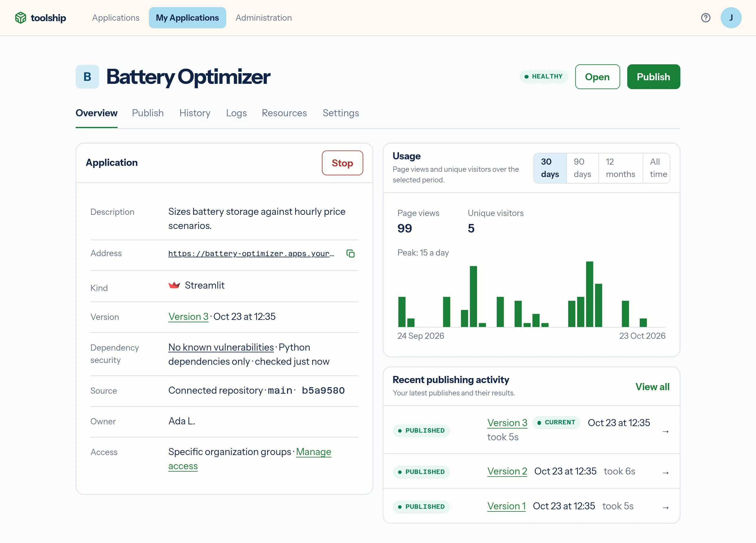This screenshot has height=543, width=756.
Task: Open the Resources tab
Action: point(284,113)
